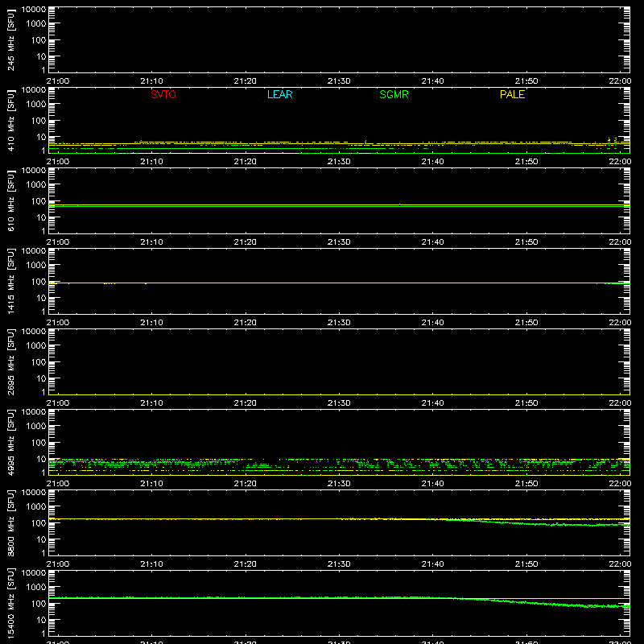644x644 pixels.
Task: Click 22:00 tick label under 4995 MHz panel
Action: (620, 484)
